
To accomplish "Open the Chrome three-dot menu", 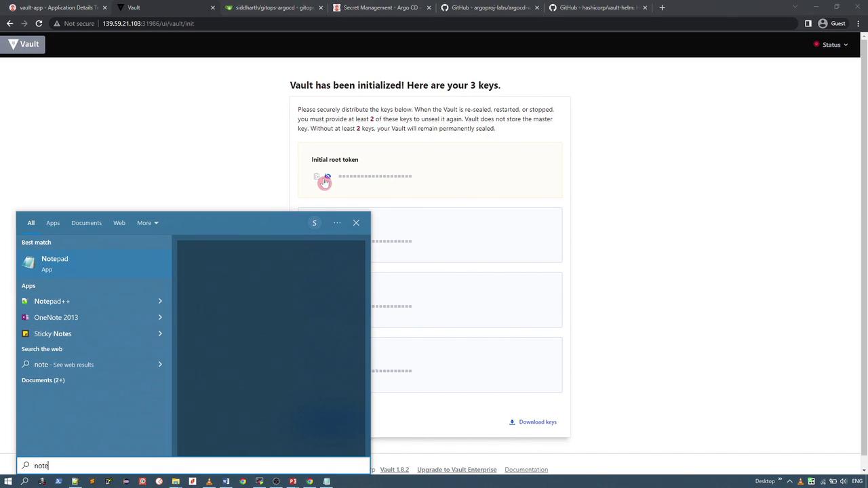I will pos(858,24).
